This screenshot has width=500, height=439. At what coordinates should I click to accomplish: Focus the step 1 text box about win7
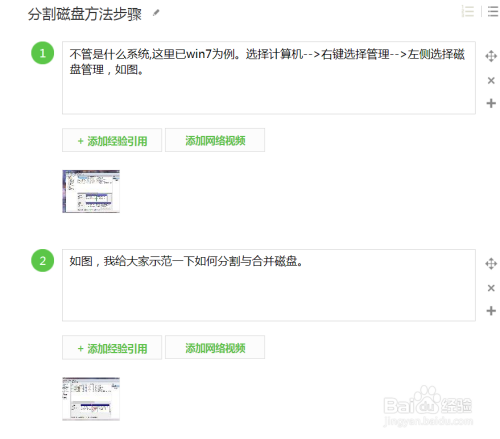coord(269,78)
